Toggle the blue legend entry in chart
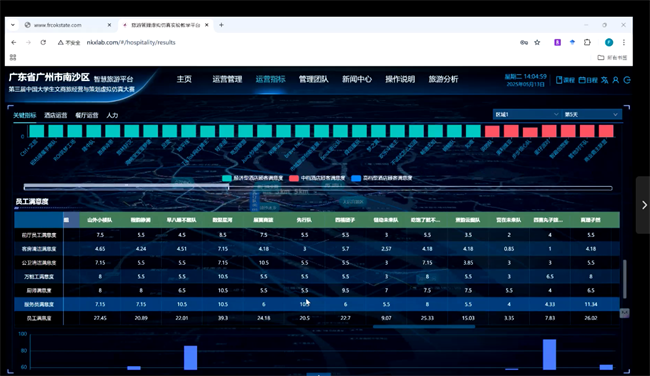 [382, 178]
